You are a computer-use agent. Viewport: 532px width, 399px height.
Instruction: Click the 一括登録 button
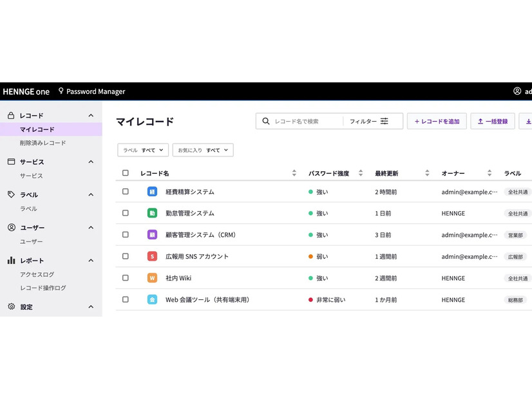point(493,121)
